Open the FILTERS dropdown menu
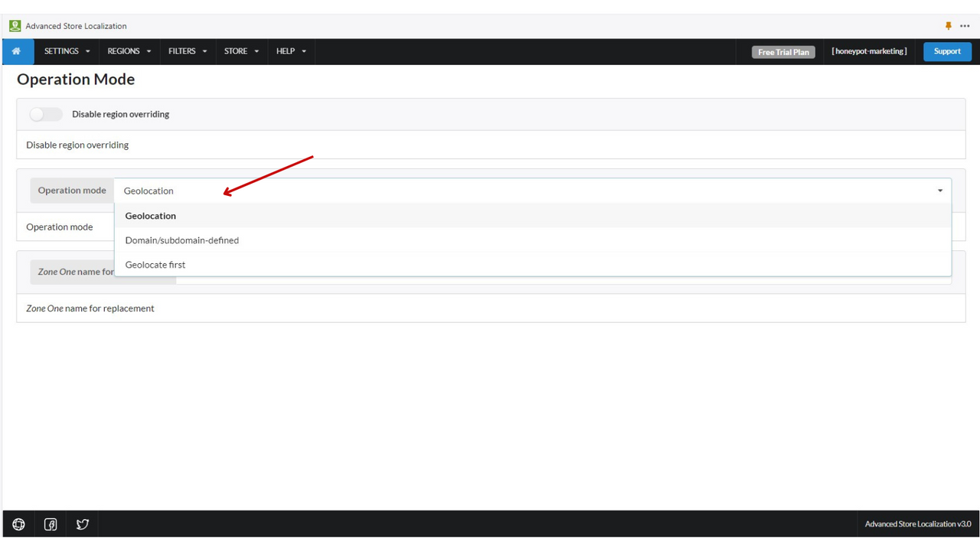The height and width of the screenshot is (551, 980). point(188,51)
